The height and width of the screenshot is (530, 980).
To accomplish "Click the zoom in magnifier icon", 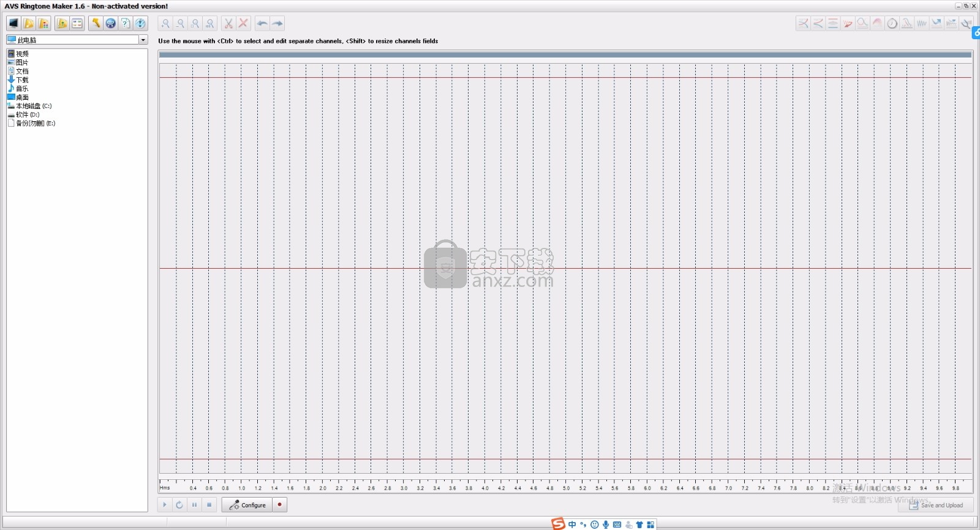I will click(165, 23).
